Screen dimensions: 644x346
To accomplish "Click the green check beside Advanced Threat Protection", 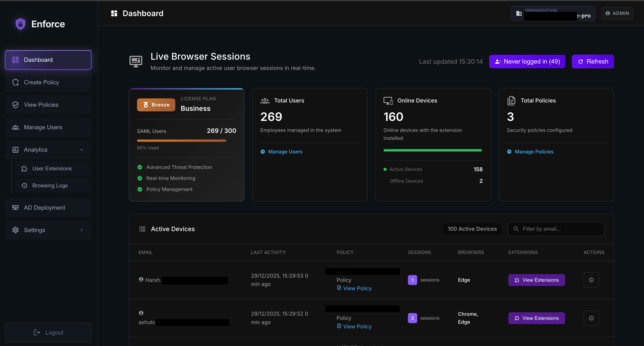I will click(140, 167).
